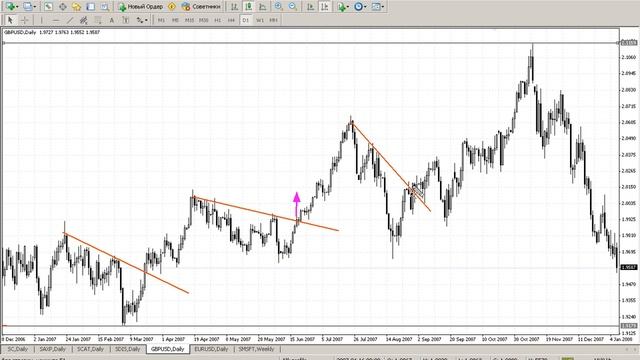Switch to the SMSFT,Weekly chart tab
Screen dimensions: 640x360
click(x=256, y=349)
